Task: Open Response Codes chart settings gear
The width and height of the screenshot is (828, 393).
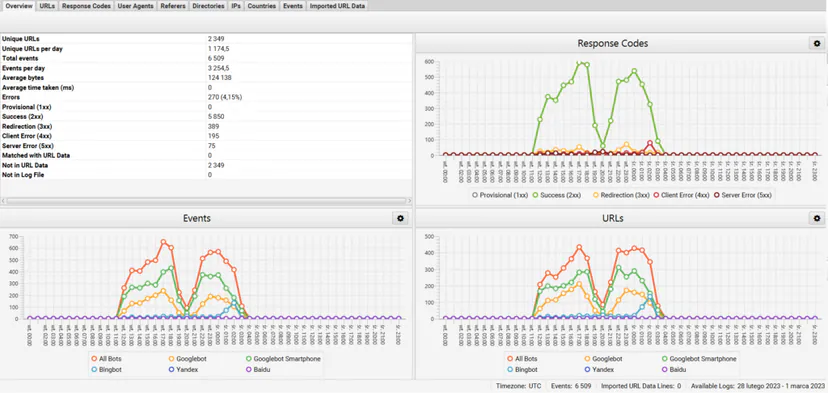Action: [x=817, y=44]
